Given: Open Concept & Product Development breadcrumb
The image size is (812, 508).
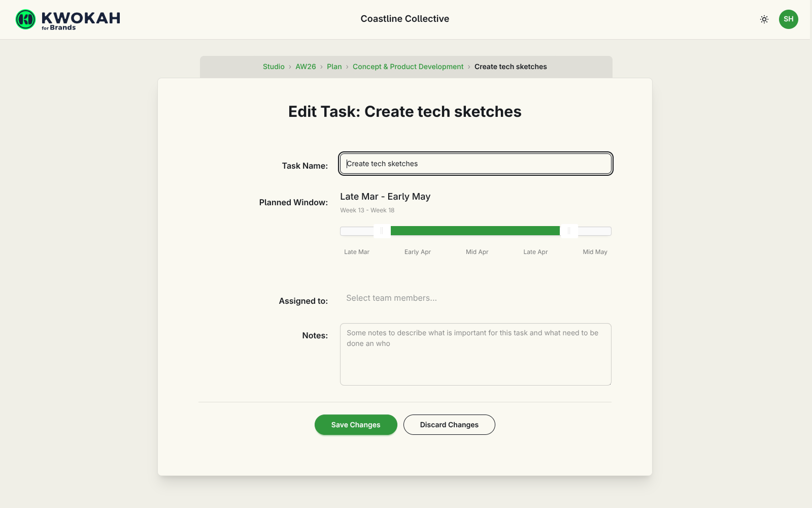Looking at the screenshot, I should click(408, 67).
